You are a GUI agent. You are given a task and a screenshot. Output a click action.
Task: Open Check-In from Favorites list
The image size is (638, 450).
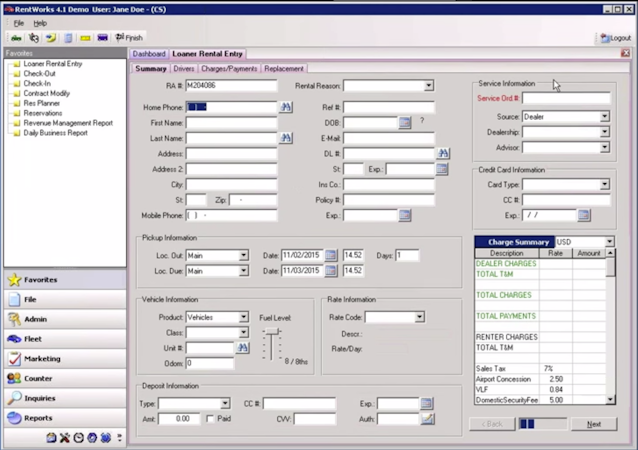[x=37, y=83]
